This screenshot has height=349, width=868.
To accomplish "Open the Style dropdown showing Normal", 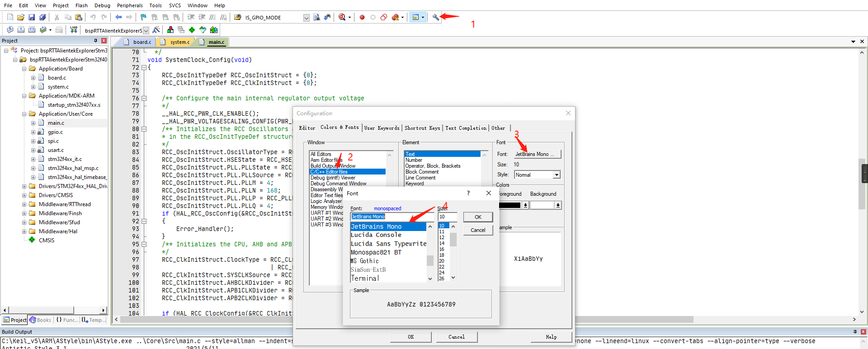I will (557, 175).
